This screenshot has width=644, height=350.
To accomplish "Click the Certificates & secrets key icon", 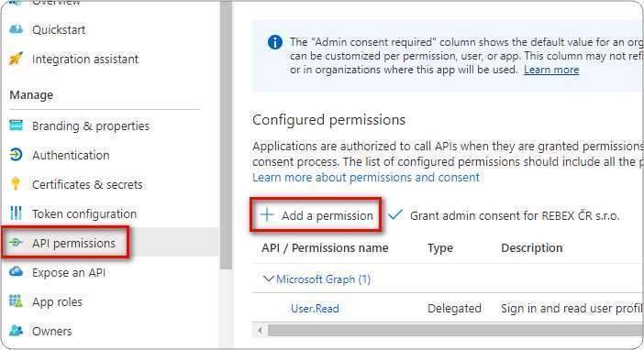I will click(16, 184).
